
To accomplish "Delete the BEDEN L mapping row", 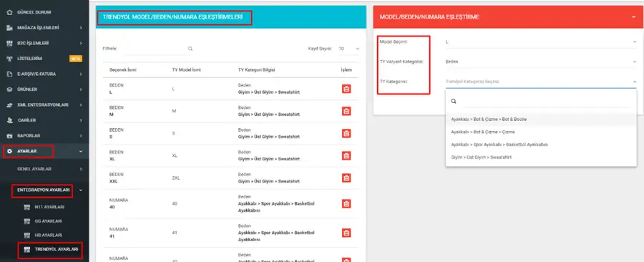I will pos(346,89).
